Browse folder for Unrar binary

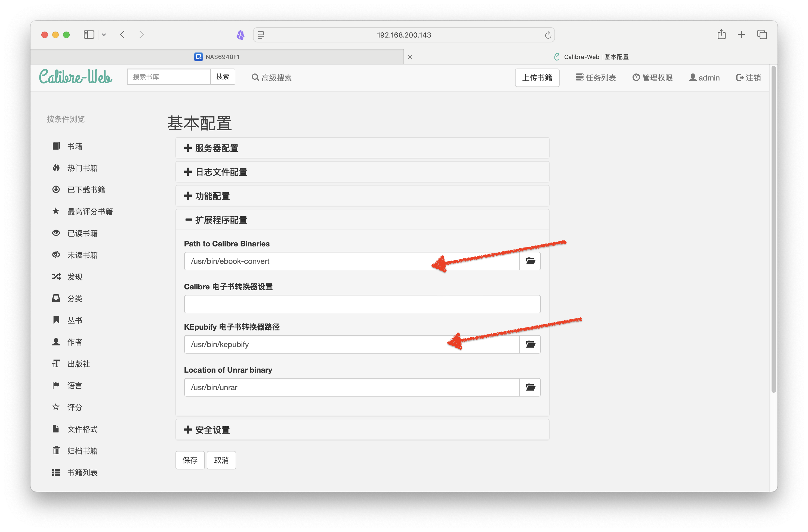click(530, 387)
